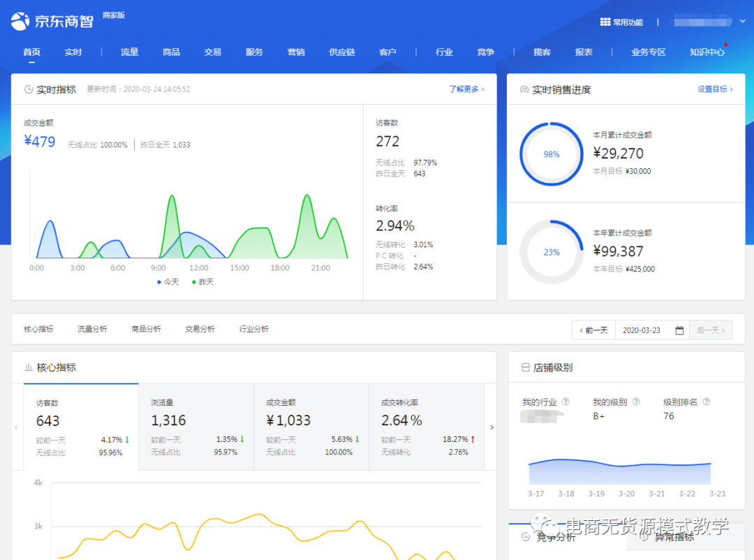Click the 98% monthly progress ring
This screenshot has height=560, width=754.
tap(552, 154)
